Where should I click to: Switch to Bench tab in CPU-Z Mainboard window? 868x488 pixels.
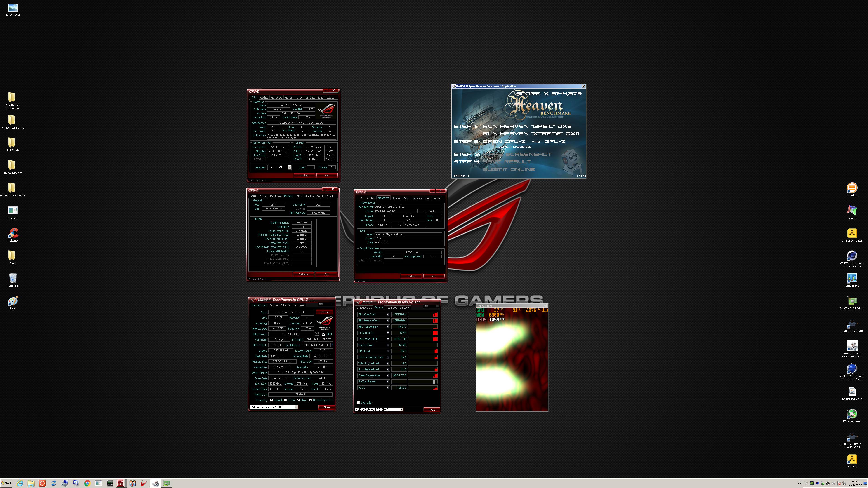[428, 198]
